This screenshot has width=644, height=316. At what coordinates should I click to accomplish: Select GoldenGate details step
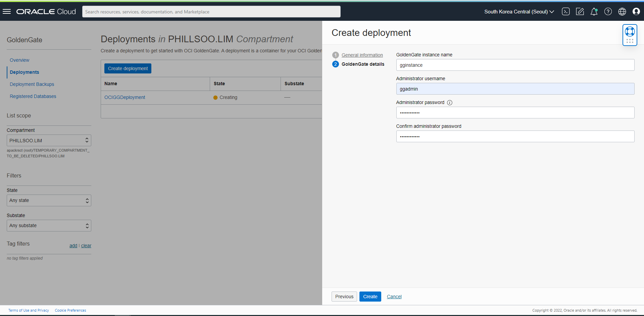[x=363, y=64]
